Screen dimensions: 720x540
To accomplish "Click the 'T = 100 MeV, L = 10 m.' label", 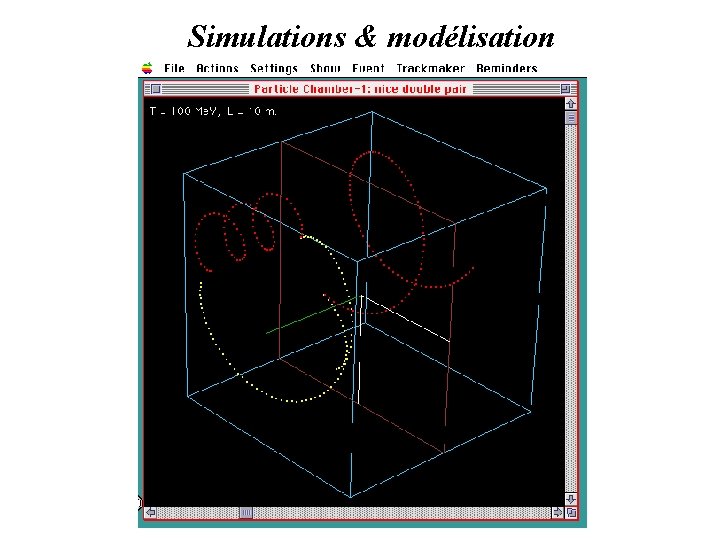I will tap(213, 111).
